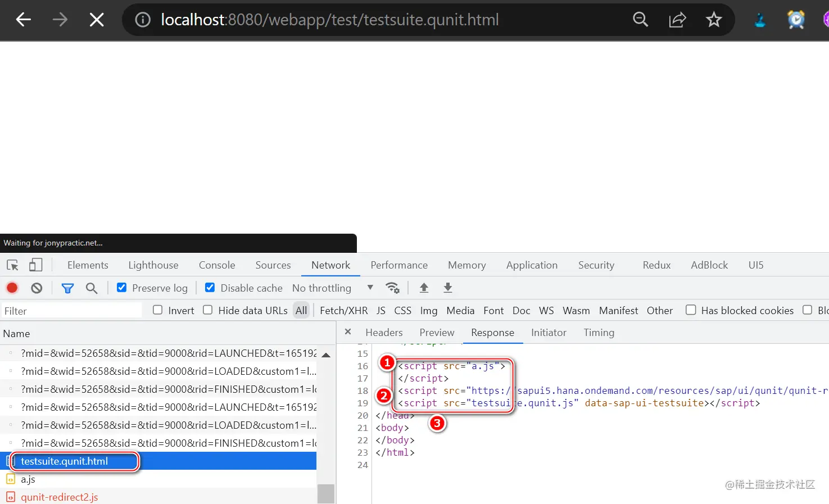Click the browser forward arrow
829x504 pixels.
[x=60, y=20]
